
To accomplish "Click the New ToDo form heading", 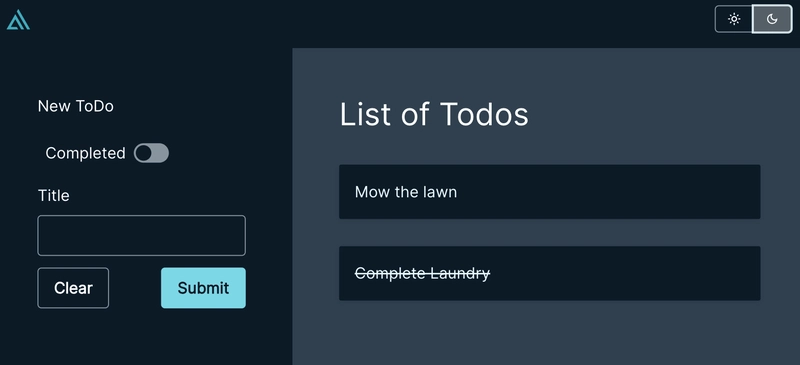I will [76, 106].
